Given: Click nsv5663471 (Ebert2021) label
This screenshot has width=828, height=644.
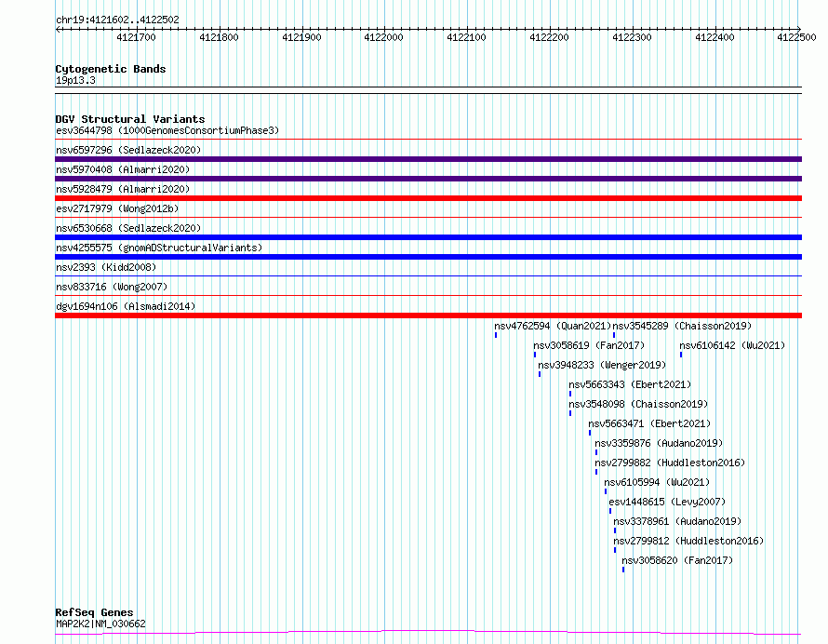Looking at the screenshot, I should (649, 423).
